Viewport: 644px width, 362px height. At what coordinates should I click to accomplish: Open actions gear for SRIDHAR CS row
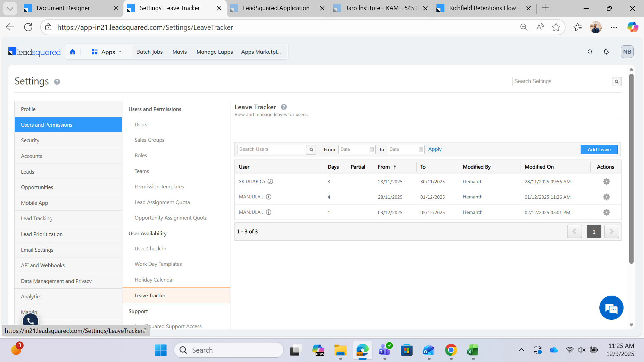coord(606,182)
